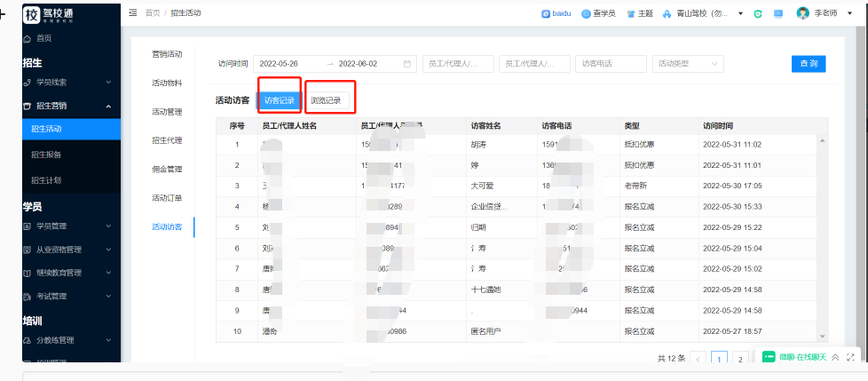Click the fullscreen icon in chat widget

(x=850, y=357)
